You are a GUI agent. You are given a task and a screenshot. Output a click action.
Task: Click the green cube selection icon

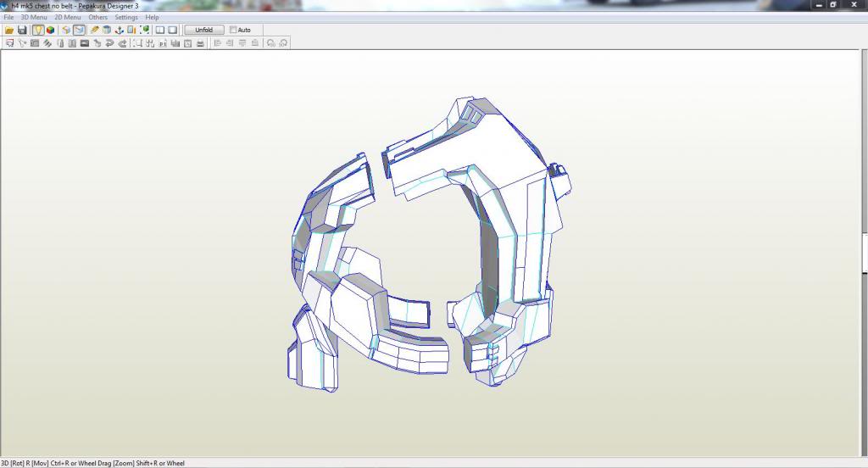tap(144, 30)
